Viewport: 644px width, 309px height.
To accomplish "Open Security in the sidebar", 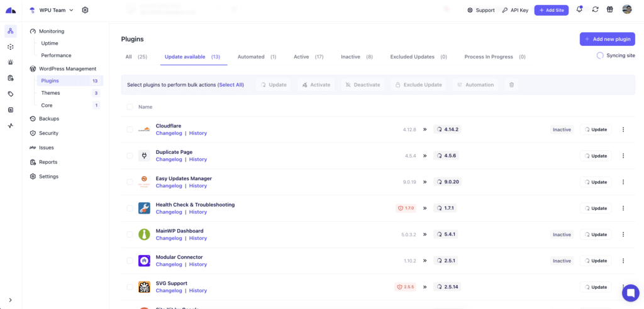I will 44,133.
